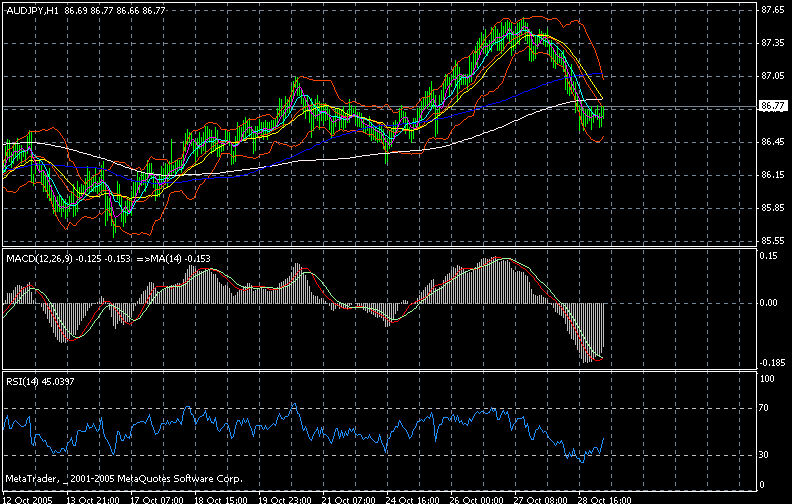
Task: Click the 86.45 price axis label
Action: coord(773,142)
